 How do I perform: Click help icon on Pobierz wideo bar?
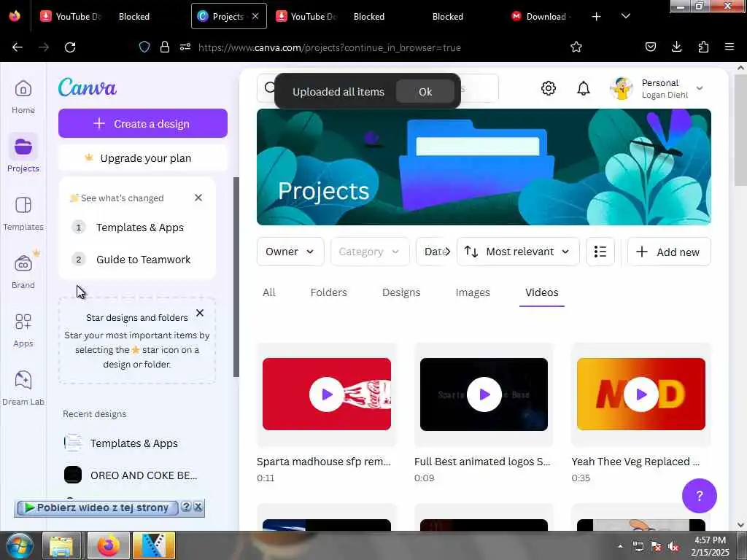tap(186, 507)
